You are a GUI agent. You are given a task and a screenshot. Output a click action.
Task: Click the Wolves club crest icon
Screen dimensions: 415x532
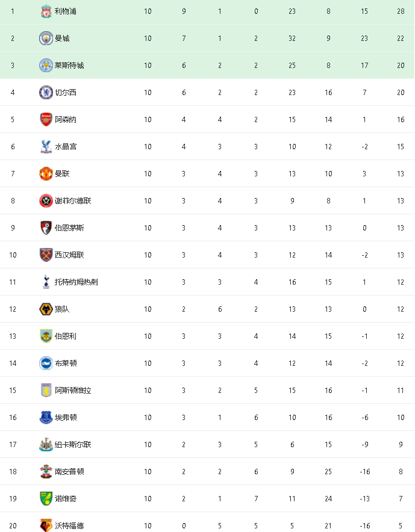coord(46,309)
